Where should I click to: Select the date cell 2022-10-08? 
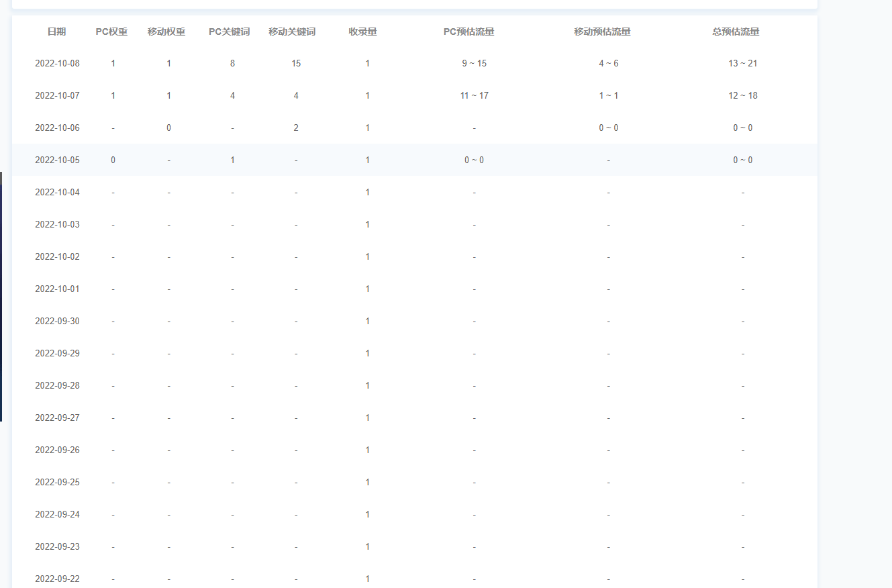click(x=57, y=63)
